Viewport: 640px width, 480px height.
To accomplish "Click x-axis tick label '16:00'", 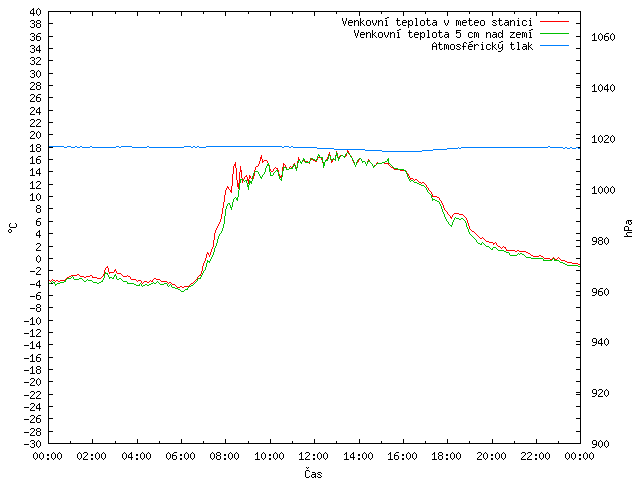I will tap(403, 456).
